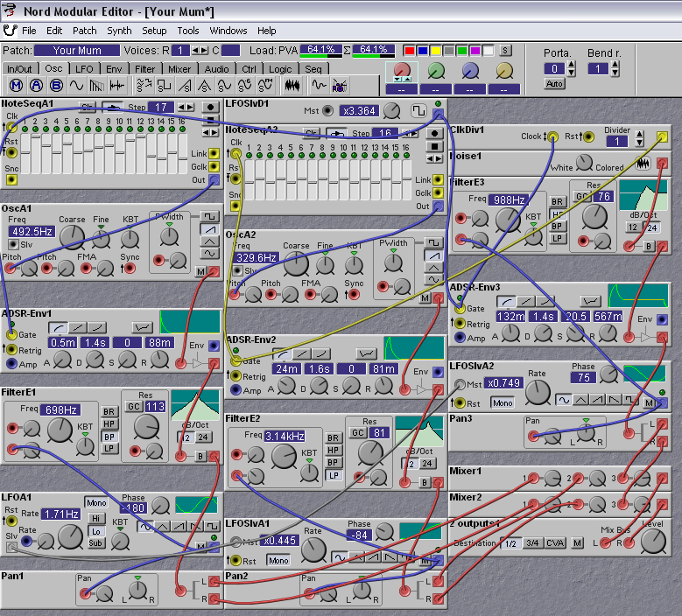Select 1/2 destination on 2 outputs
Viewport: 682px width, 616px height.
510,543
